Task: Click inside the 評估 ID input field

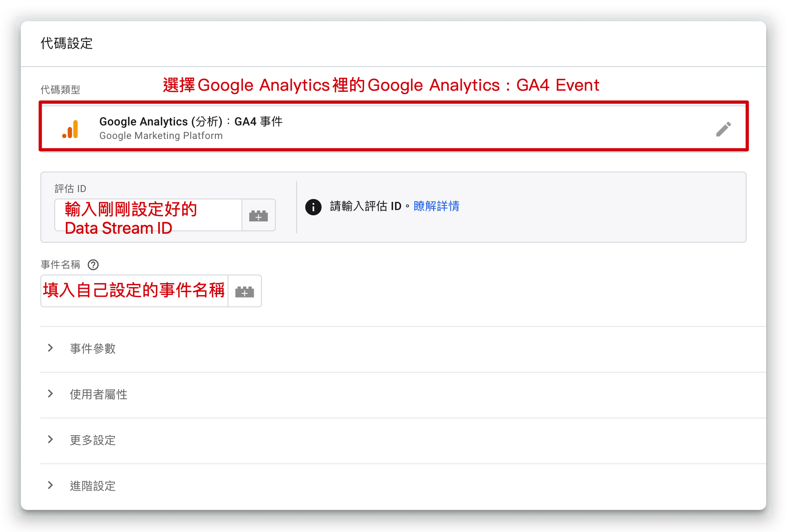Action: pos(148,215)
